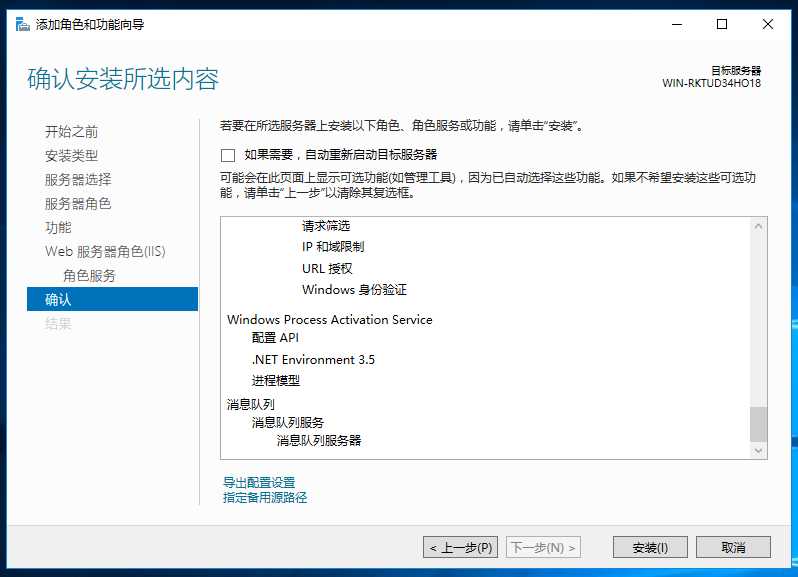Image resolution: width=798 pixels, height=577 pixels.
Task: Close the add roles wizard window
Action: [767, 24]
